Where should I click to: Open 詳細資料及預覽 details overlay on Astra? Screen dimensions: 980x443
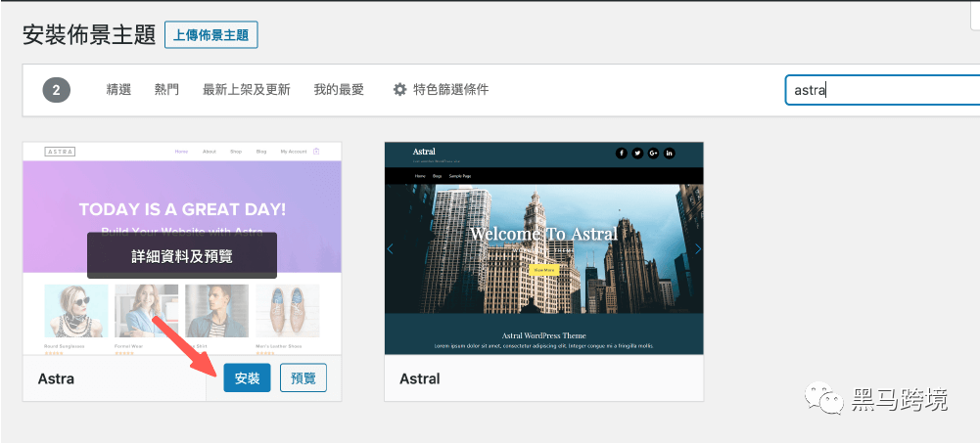[x=182, y=256]
